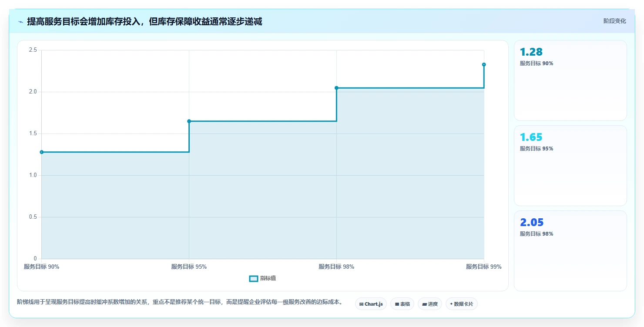Click the y-axis value 0.5

tap(33, 217)
